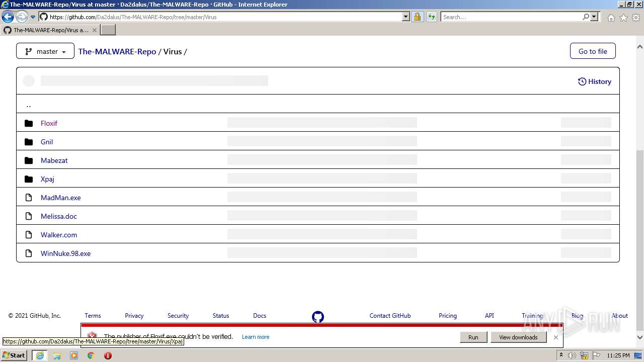
Task: Click the API footer link
Action: point(489,316)
